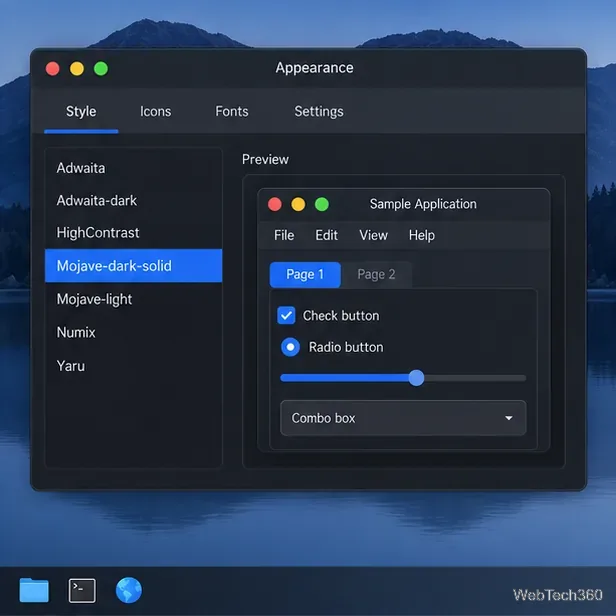Open the Settings tab
616x616 pixels.
tap(319, 112)
